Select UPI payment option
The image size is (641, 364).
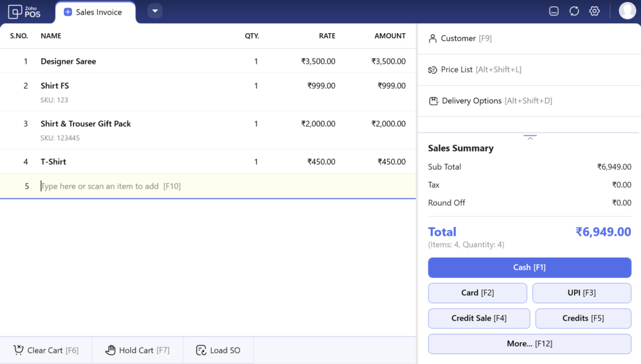click(581, 293)
